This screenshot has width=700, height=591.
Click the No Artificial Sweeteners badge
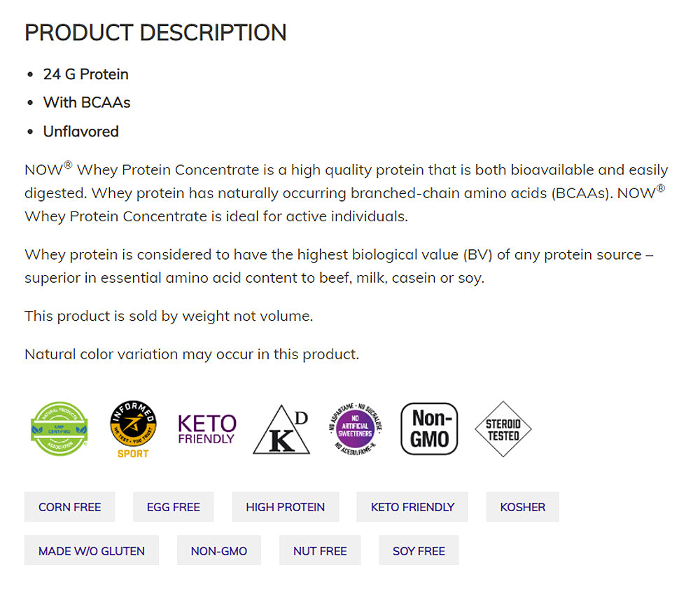(x=355, y=429)
